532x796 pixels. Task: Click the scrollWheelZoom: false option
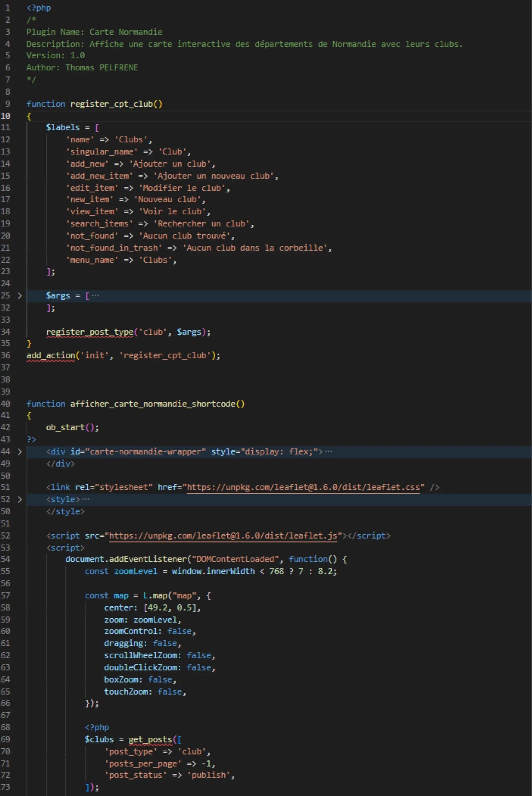pos(160,656)
